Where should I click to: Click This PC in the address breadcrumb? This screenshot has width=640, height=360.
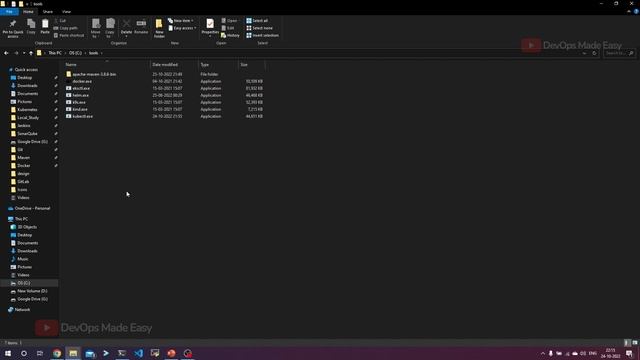pyautogui.click(x=55, y=53)
